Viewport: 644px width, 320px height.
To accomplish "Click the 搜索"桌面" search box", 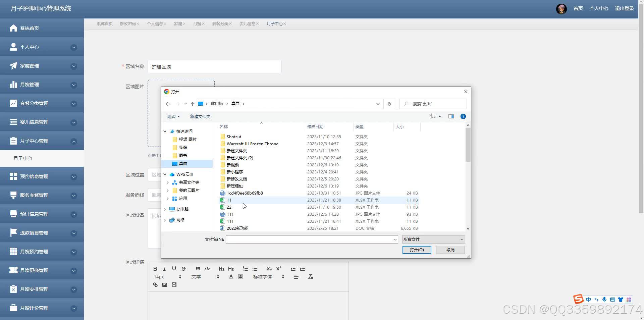I will [x=433, y=104].
